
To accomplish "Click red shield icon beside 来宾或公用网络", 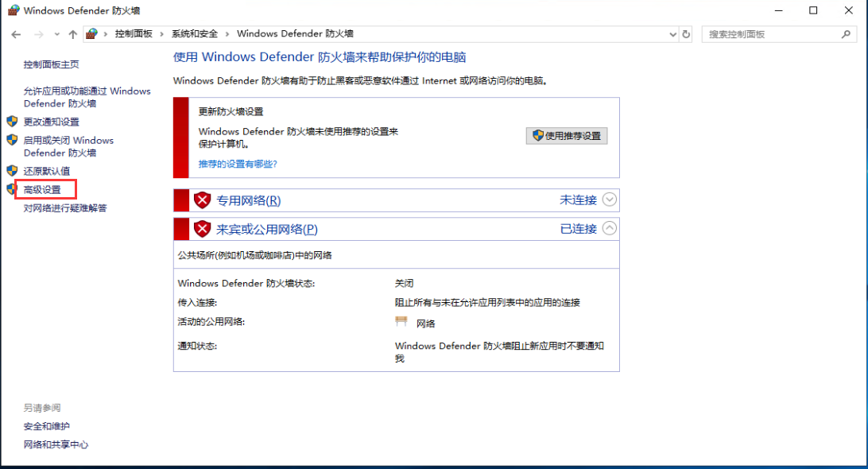I will click(202, 229).
